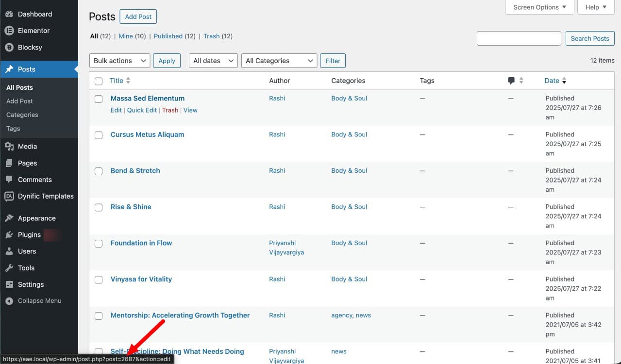The width and height of the screenshot is (621, 364).
Task: Expand the Screen Options panel
Action: [x=540, y=7]
